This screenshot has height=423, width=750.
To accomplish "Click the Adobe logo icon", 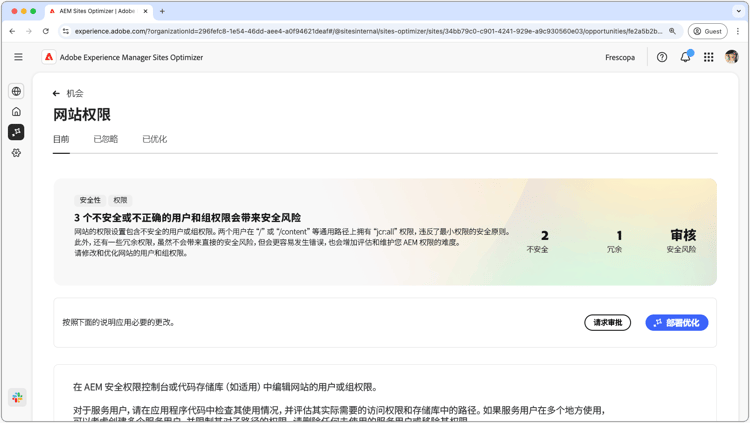I will [49, 57].
